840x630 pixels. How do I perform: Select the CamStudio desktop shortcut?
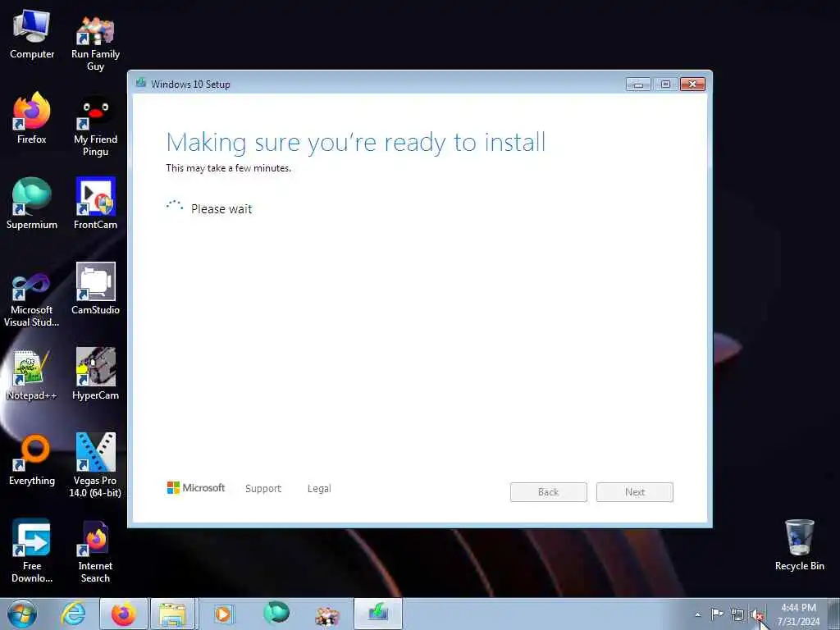point(95,288)
